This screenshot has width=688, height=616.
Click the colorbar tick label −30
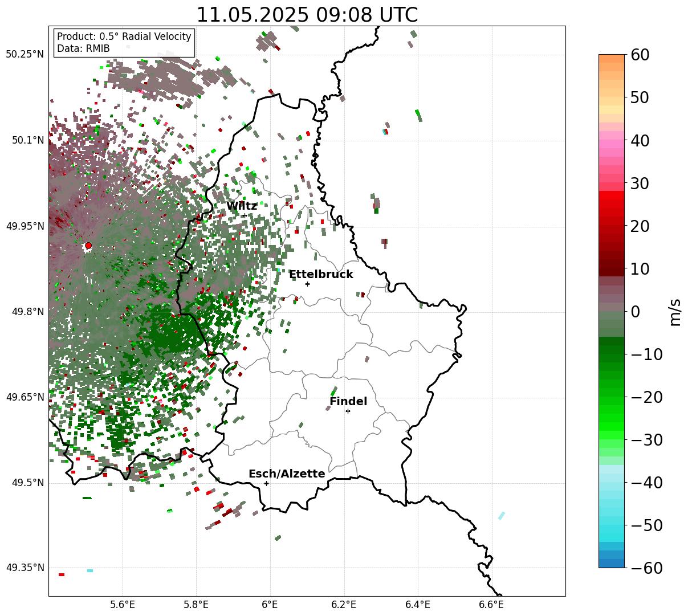pyautogui.click(x=646, y=440)
